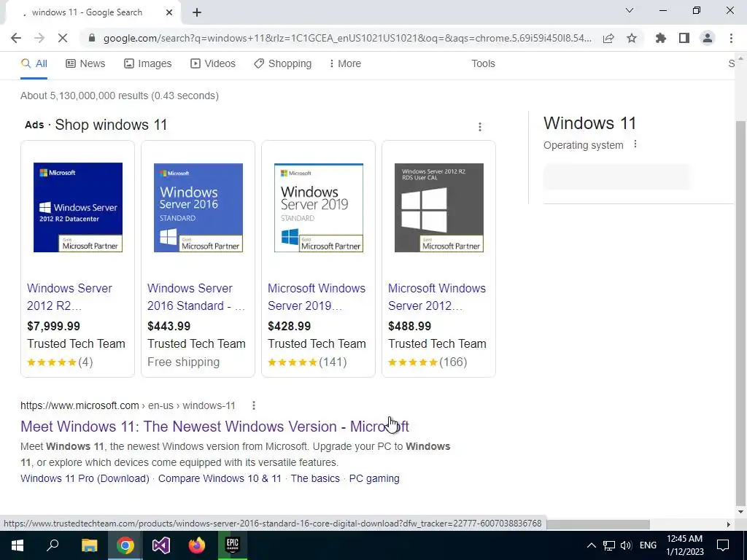Open the Windows Start menu
Image resolution: width=747 pixels, height=560 pixels.
pyautogui.click(x=18, y=545)
